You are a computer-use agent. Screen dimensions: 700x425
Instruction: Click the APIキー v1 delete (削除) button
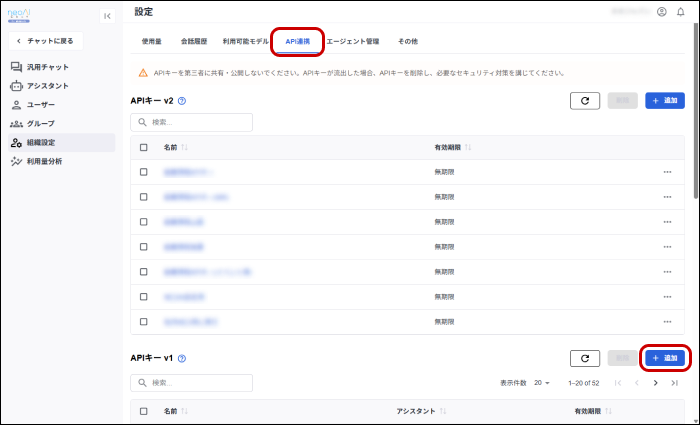coord(622,358)
